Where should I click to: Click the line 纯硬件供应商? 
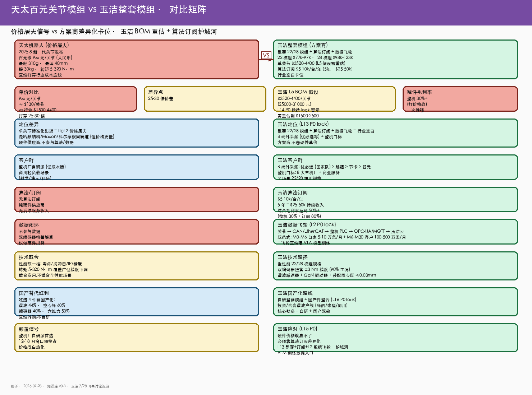(x=32, y=205)
